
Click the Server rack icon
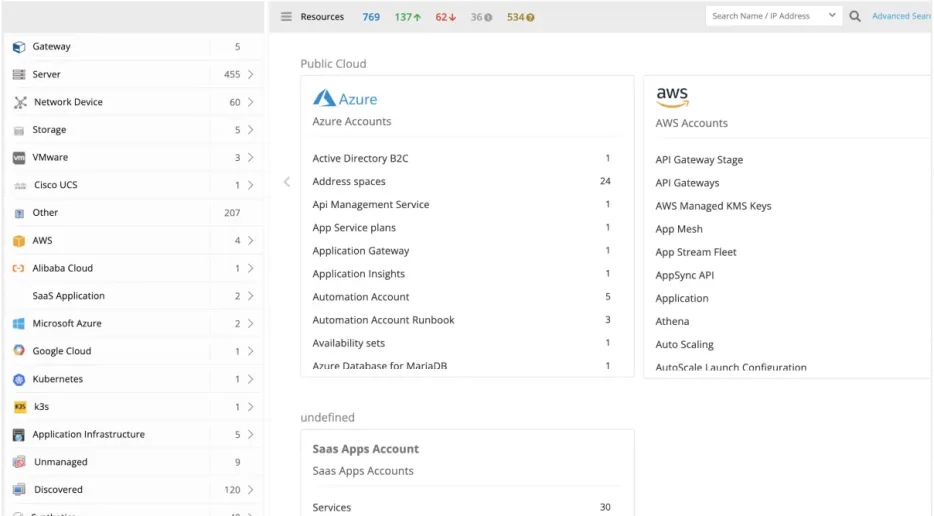19,74
